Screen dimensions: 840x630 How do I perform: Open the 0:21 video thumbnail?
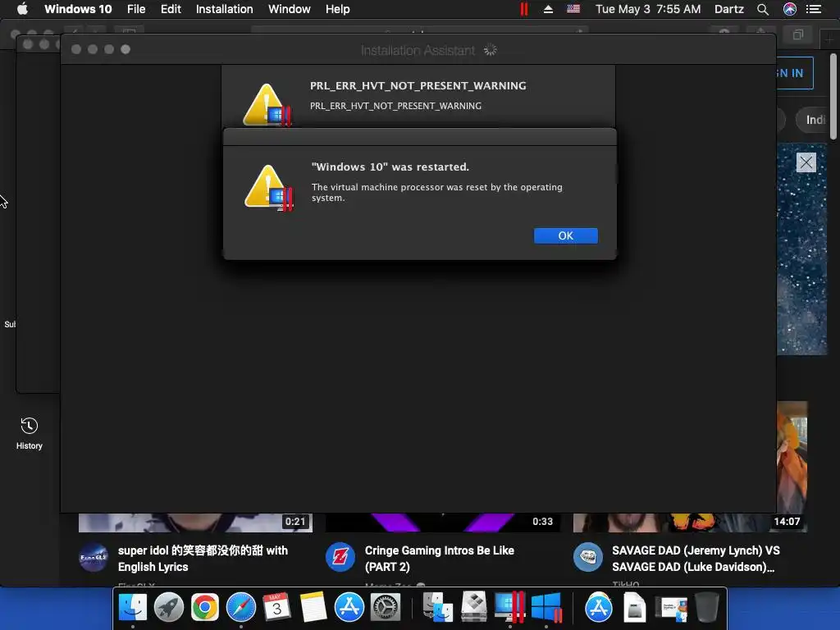click(195, 523)
